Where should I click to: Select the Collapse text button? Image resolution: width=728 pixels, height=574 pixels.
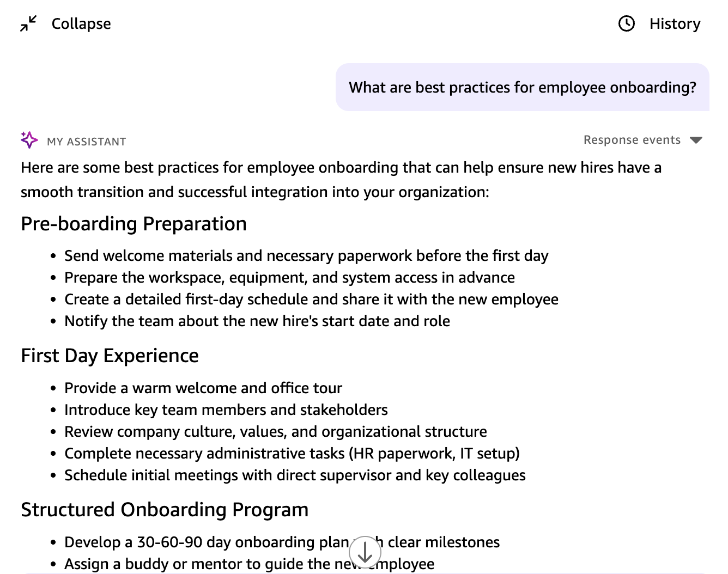click(x=81, y=24)
